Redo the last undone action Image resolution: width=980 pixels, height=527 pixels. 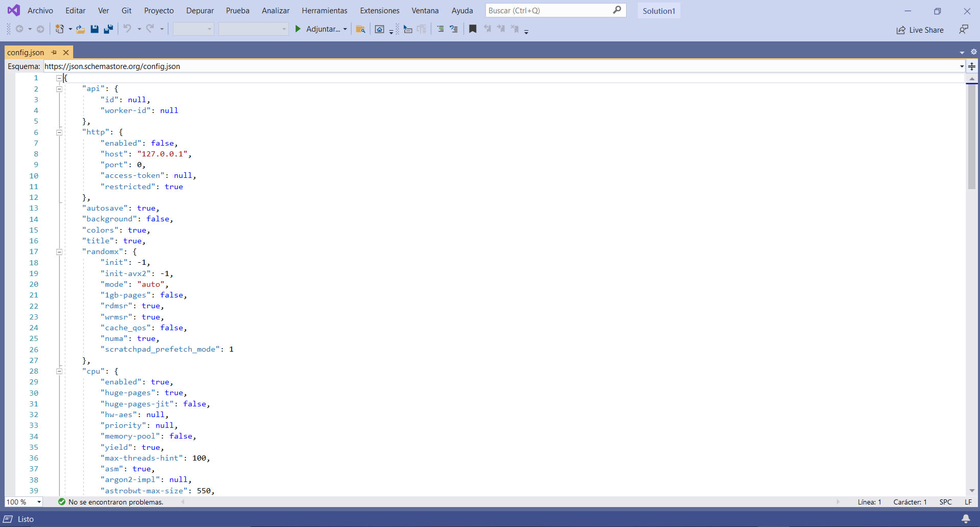tap(150, 29)
